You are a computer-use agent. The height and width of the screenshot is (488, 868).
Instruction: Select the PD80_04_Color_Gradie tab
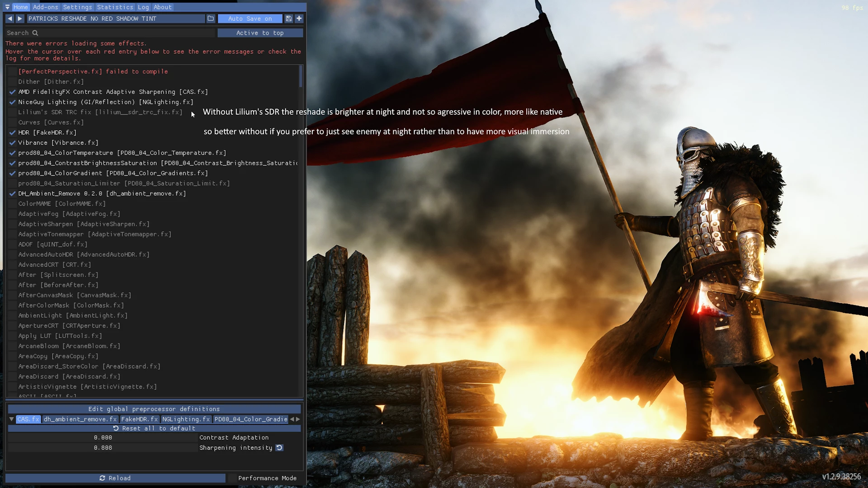251,419
